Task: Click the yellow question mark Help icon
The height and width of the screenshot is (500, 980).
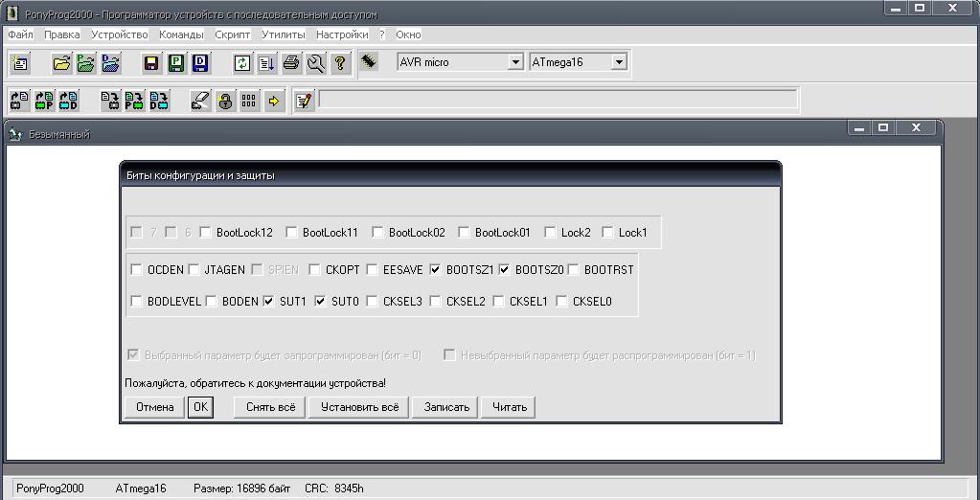Action: [x=340, y=63]
